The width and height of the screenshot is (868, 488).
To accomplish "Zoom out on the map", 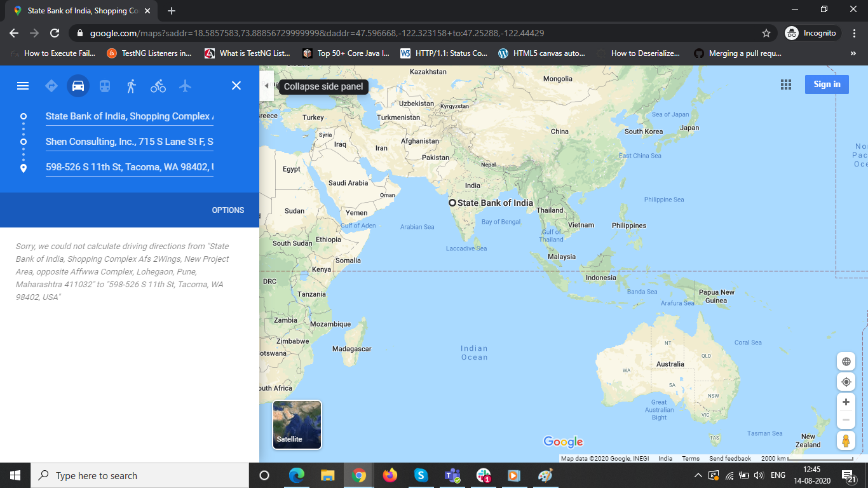I will pos(846,419).
